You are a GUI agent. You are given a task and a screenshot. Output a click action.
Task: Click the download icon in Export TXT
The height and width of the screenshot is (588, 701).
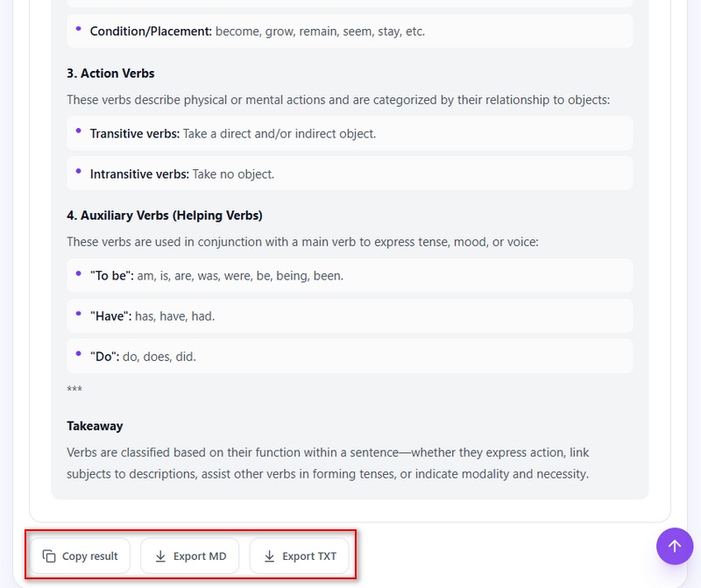[270, 556]
